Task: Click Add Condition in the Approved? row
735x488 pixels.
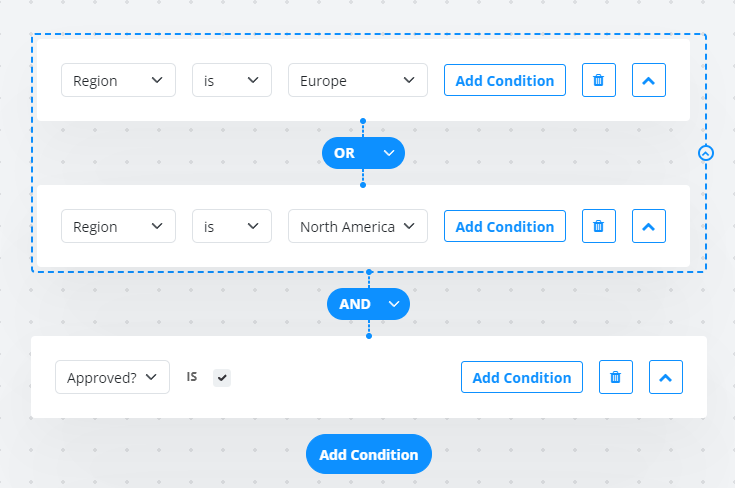Action: click(521, 377)
